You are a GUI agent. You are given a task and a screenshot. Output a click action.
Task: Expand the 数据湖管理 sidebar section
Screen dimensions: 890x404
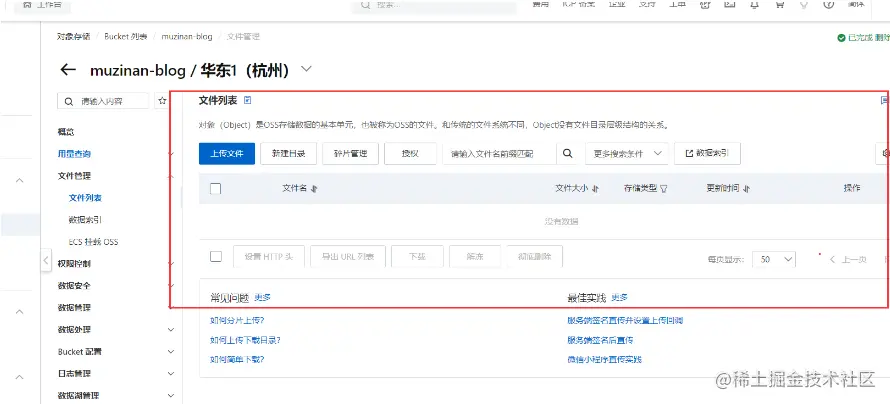click(x=171, y=395)
